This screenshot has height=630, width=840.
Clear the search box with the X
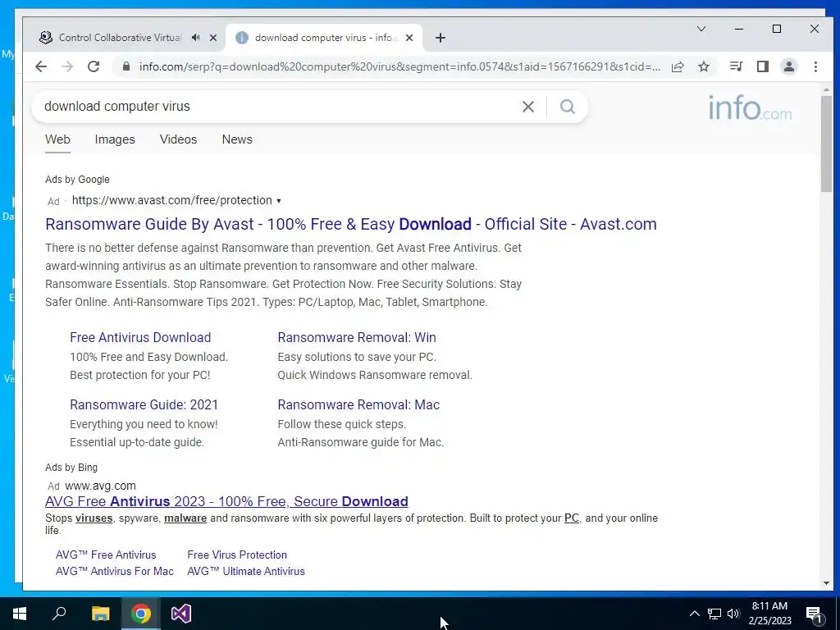pos(528,107)
